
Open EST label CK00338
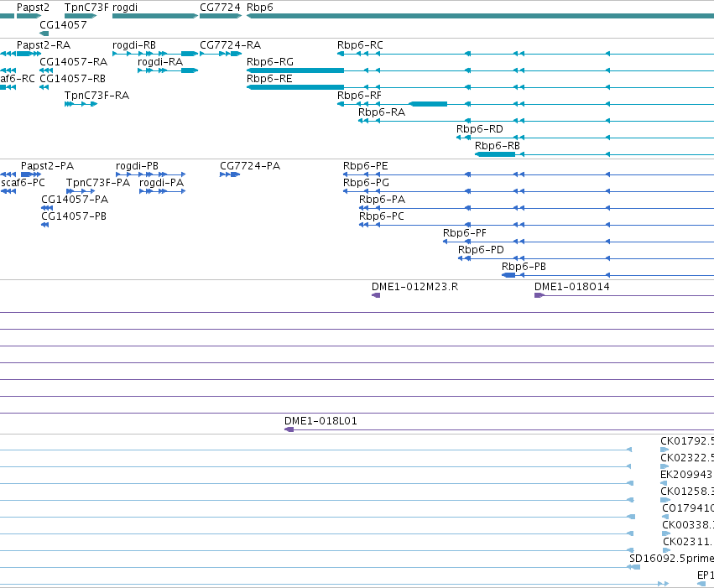[x=688, y=526]
